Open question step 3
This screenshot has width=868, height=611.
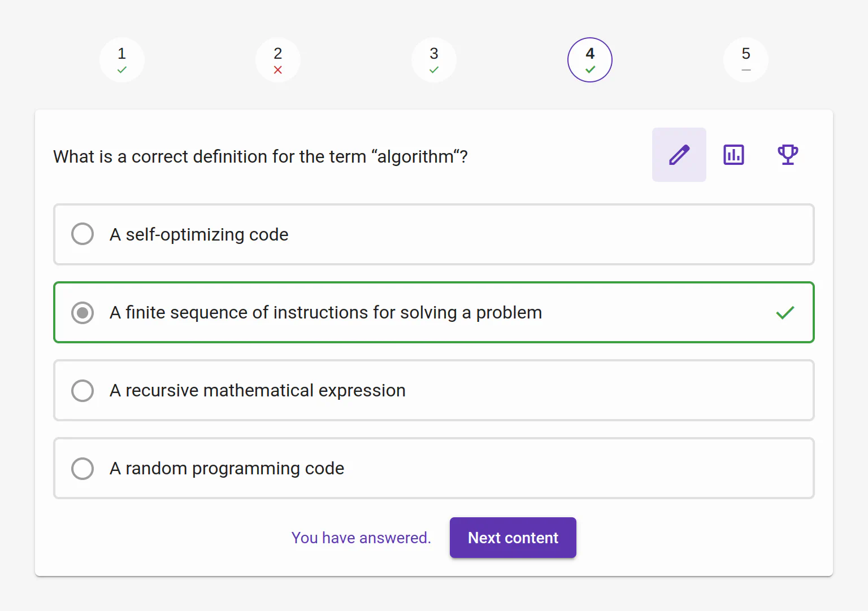tap(434, 60)
